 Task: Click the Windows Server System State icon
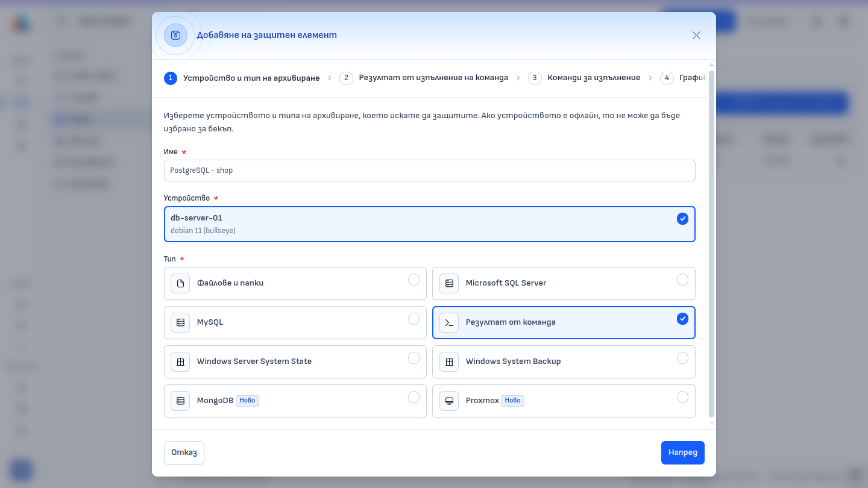(x=180, y=361)
